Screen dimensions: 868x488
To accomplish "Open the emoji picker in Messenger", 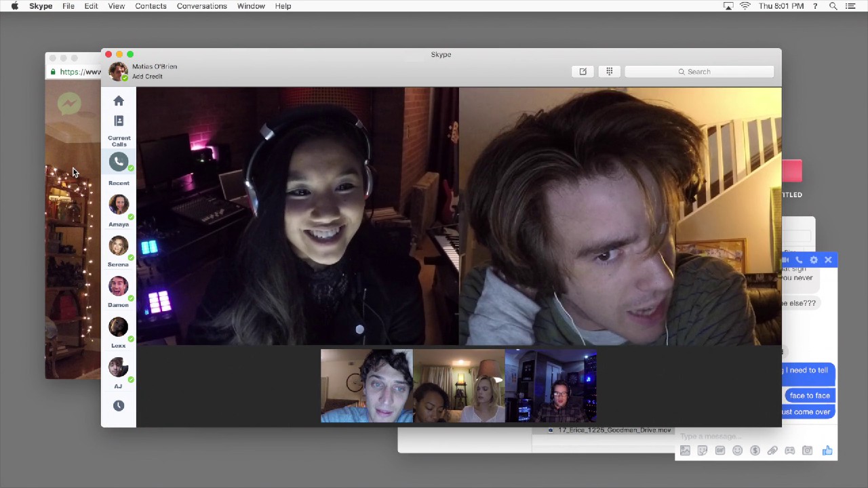I will tap(737, 451).
